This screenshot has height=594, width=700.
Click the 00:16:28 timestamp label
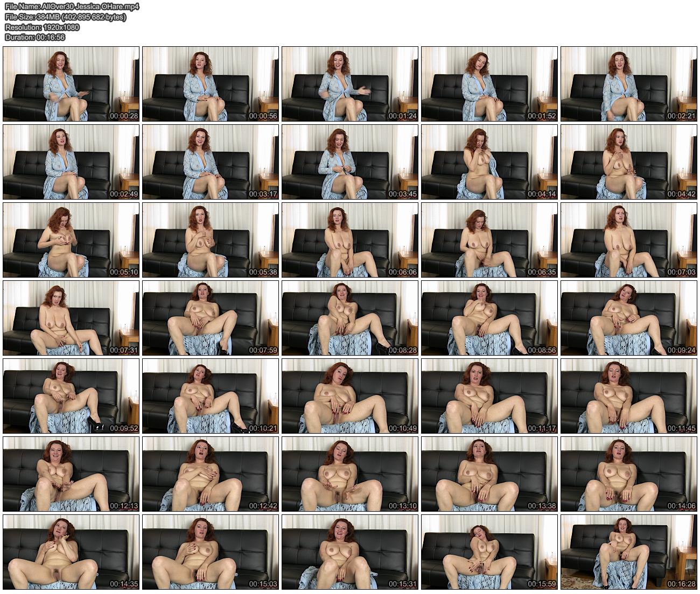(682, 584)
